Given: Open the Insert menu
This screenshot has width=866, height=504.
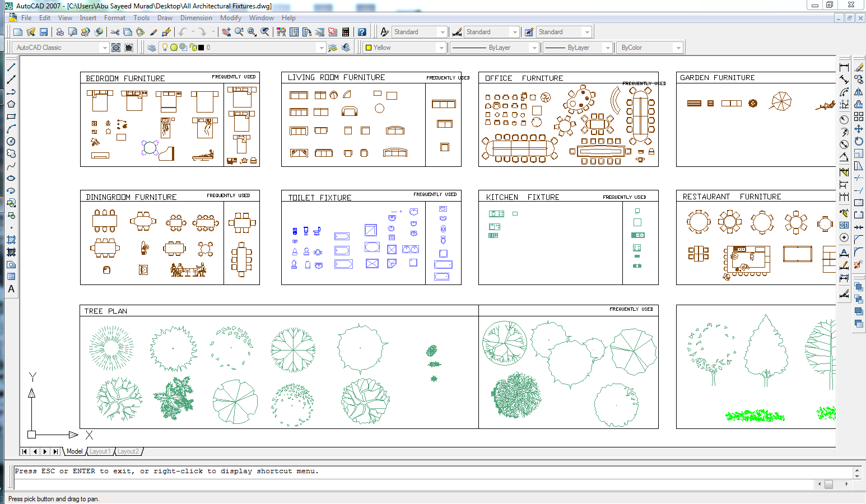Looking at the screenshot, I should tap(88, 18).
